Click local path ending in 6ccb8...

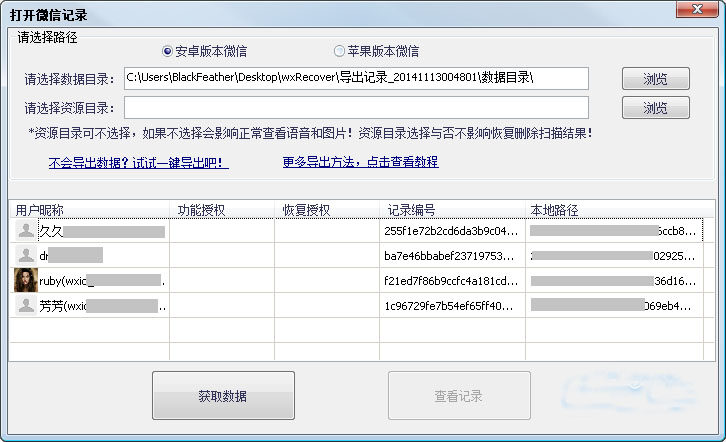pyautogui.click(x=613, y=231)
